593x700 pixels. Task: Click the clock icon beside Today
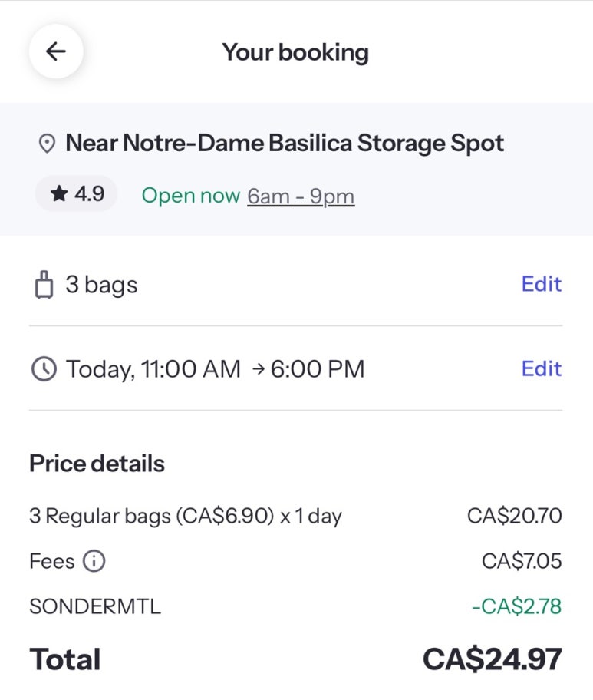[x=44, y=369]
